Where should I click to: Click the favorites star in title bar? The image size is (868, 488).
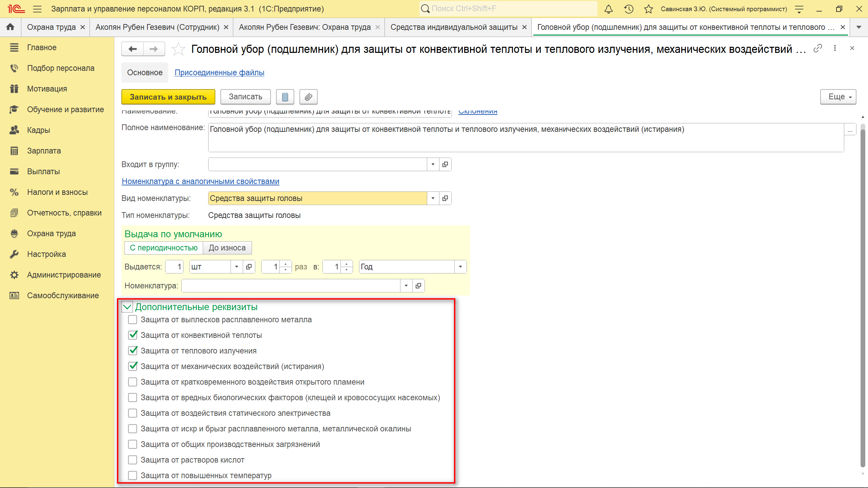click(648, 9)
